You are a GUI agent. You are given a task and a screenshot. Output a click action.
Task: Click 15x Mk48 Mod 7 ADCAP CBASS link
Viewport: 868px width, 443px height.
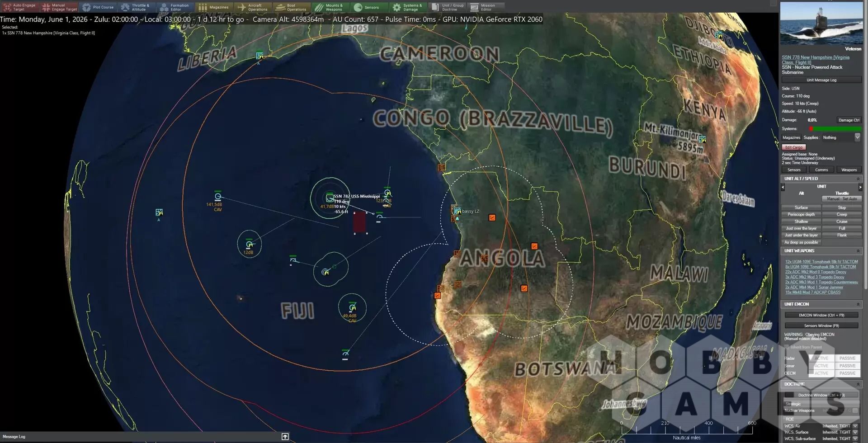[813, 292]
